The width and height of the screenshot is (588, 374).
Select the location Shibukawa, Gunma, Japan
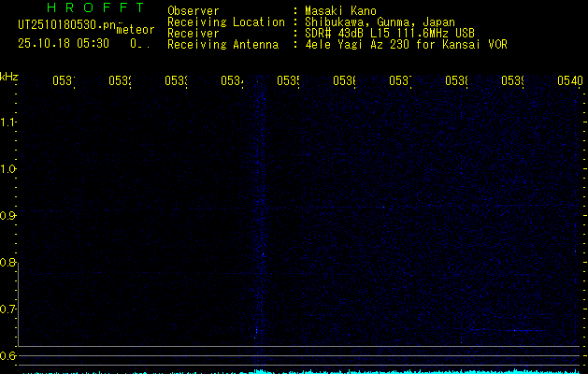380,22
